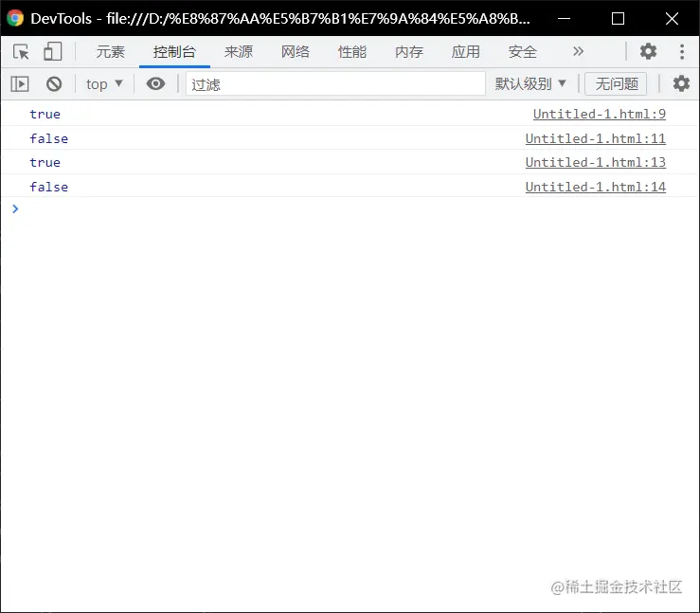Toggle the device toolbar icon
700x613 pixels.
[x=52, y=51]
